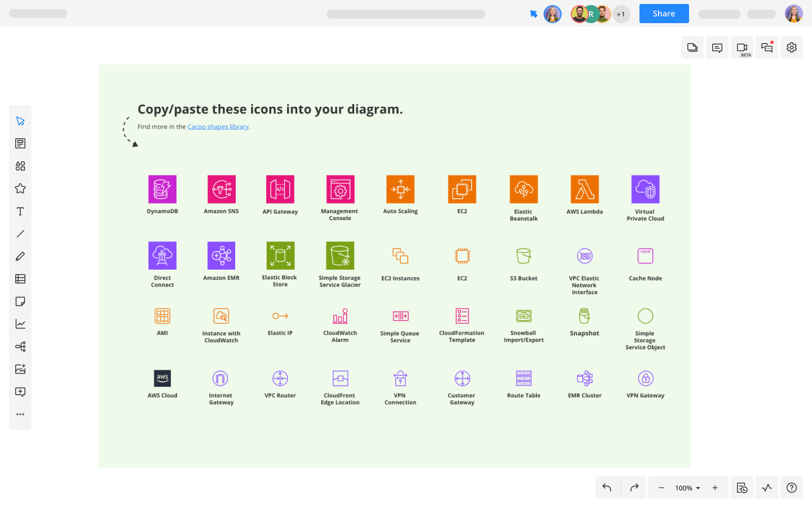Select the API Gateway icon
812x508 pixels.
(280, 189)
